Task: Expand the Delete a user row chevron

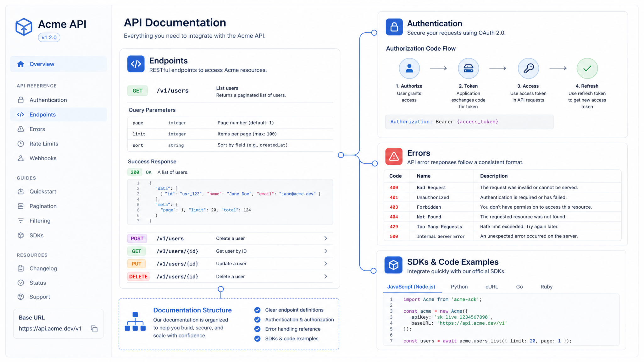Action: click(x=326, y=277)
